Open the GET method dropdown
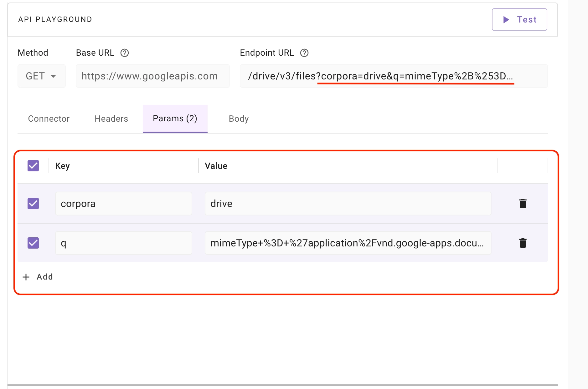 [x=41, y=76]
